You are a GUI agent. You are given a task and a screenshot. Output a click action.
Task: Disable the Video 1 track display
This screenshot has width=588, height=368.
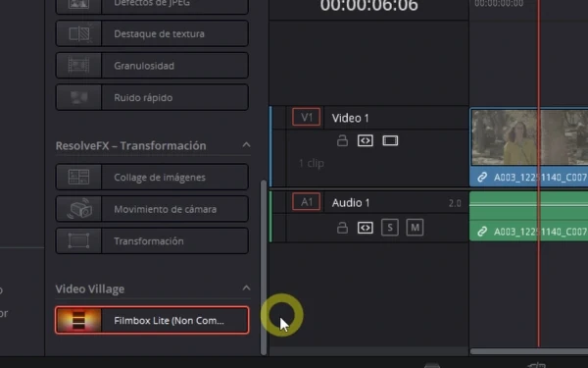pos(390,140)
